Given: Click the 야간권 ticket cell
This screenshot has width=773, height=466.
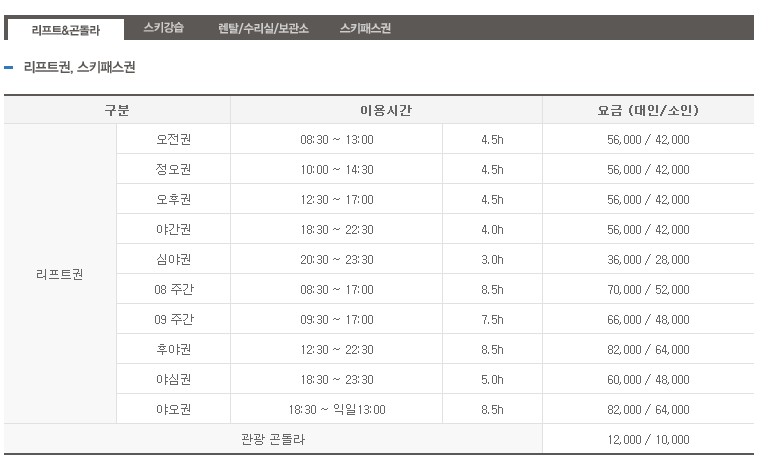Looking at the screenshot, I should click(173, 229).
